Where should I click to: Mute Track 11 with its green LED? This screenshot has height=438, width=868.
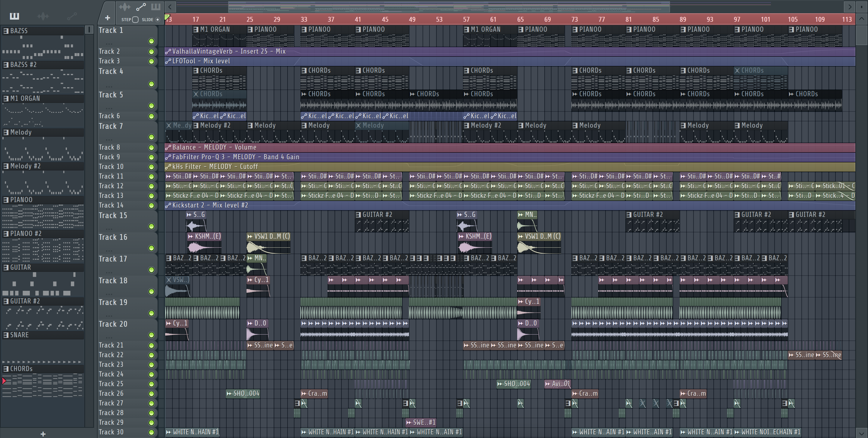tap(151, 177)
